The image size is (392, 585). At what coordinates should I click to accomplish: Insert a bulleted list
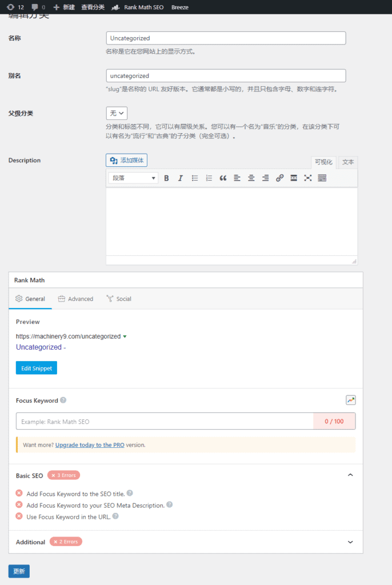click(x=194, y=178)
